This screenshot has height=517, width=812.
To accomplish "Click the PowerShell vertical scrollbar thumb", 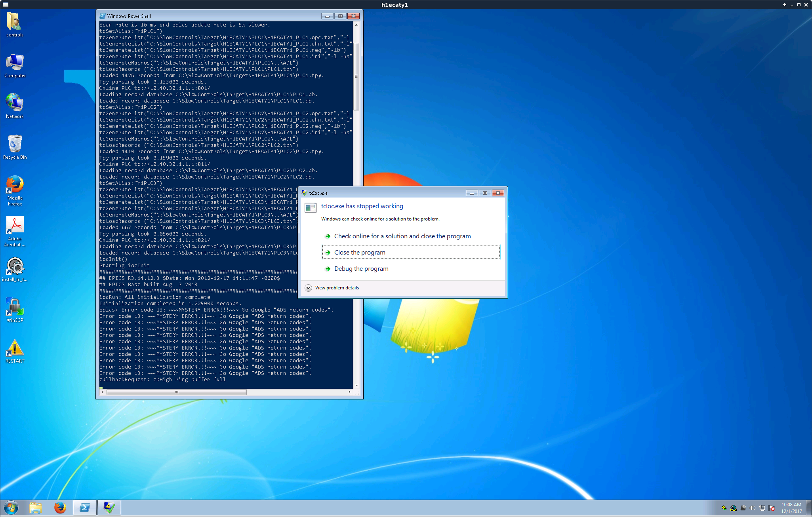I will tap(356, 76).
